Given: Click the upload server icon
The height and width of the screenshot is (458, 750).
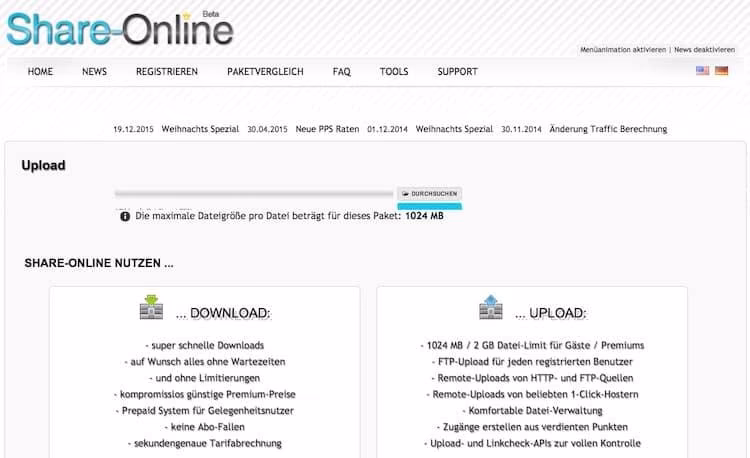Looking at the screenshot, I should point(491,307).
